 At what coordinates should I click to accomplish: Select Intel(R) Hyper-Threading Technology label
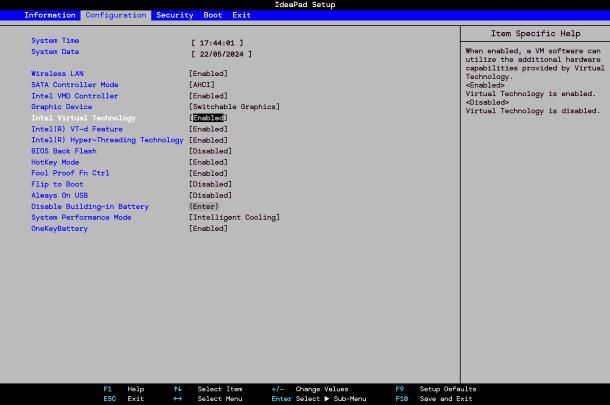(107, 140)
